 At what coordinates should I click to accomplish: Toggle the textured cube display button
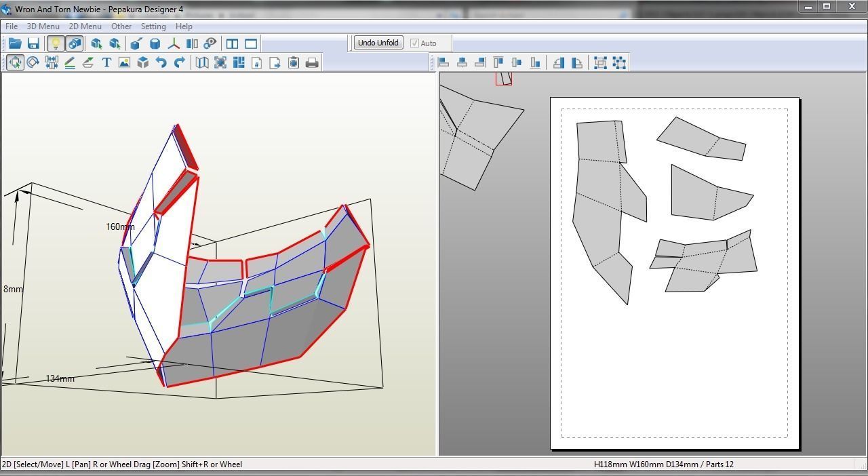74,43
